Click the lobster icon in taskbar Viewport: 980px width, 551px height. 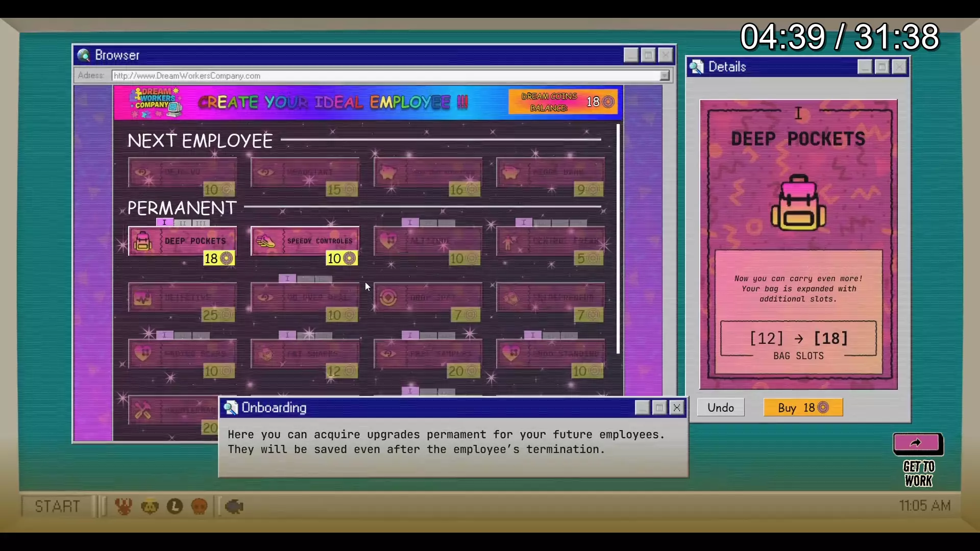point(124,507)
